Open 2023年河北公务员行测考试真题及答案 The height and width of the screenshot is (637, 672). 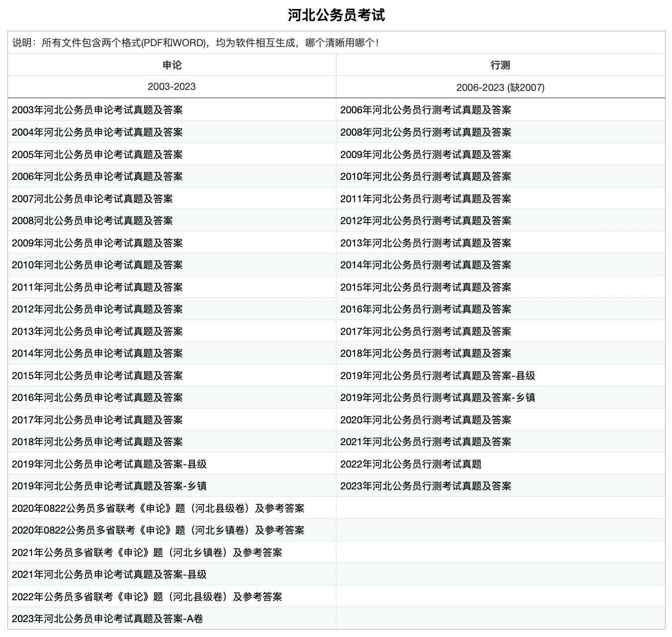click(425, 486)
